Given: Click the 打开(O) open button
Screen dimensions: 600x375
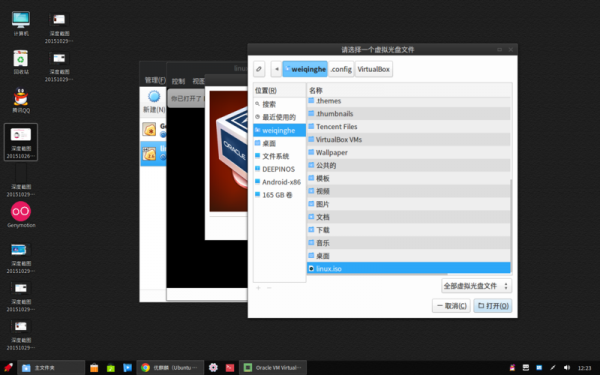Looking at the screenshot, I should [493, 306].
